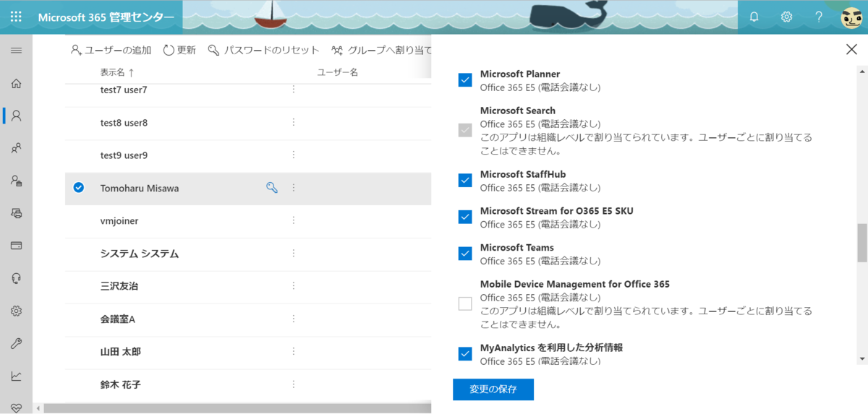Open the app launcher waffle icon

[16, 17]
